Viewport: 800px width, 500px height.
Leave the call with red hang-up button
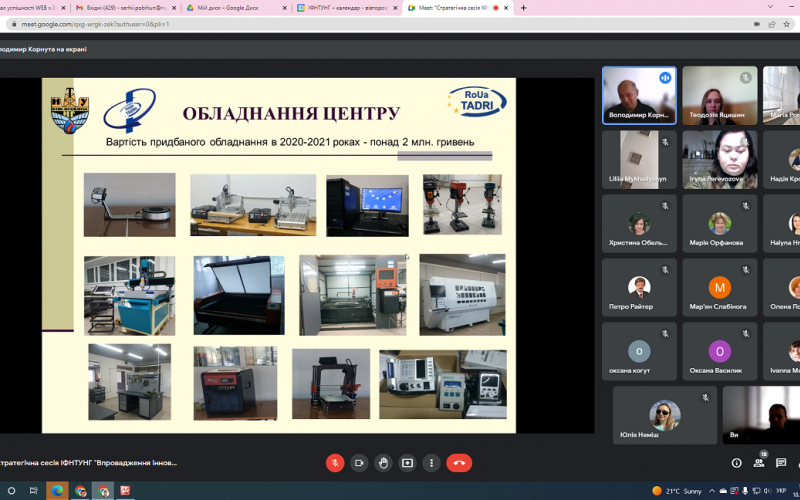459,463
